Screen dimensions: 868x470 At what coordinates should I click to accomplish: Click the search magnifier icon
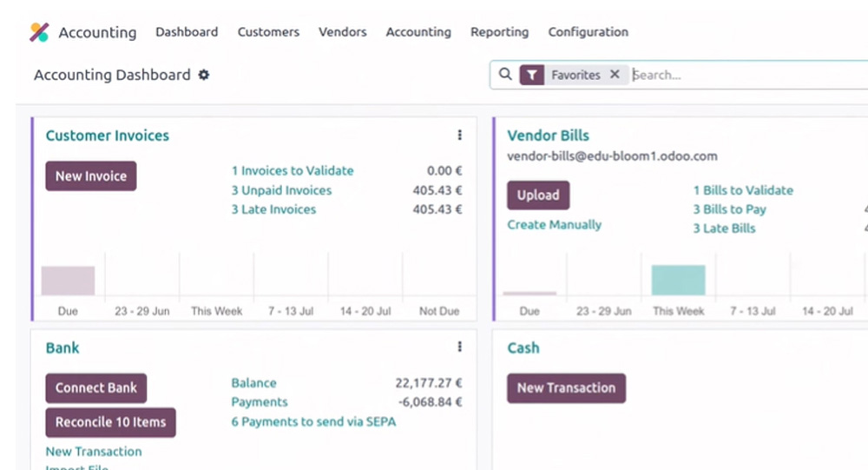point(505,75)
